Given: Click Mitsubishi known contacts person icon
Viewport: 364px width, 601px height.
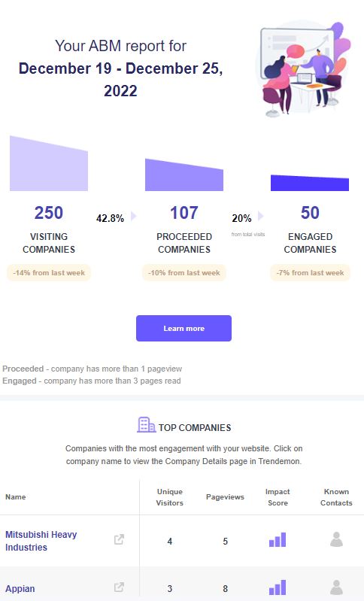Looking at the screenshot, I should coord(336,539).
